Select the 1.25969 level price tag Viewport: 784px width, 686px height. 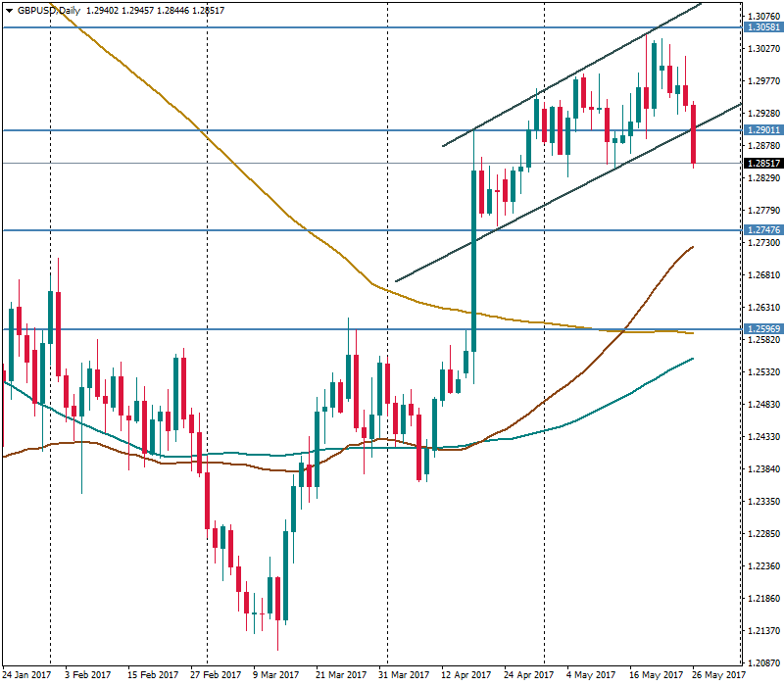[x=762, y=329]
